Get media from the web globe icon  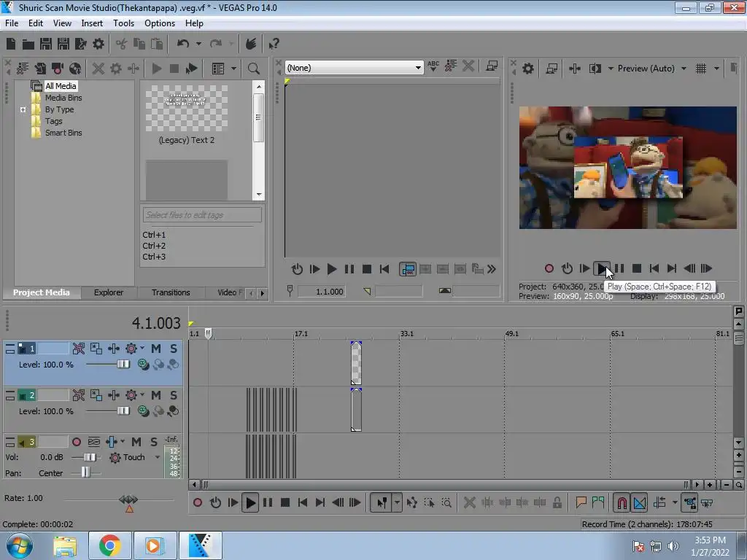[75, 69]
